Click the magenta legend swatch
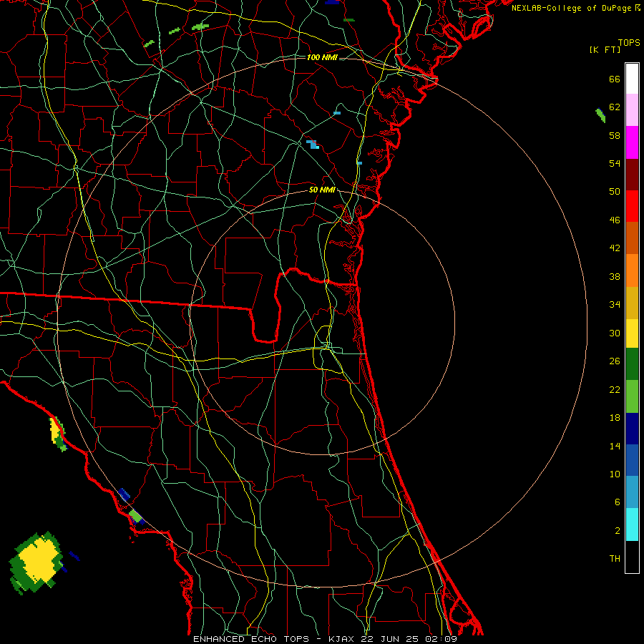644x644 pixels. pyautogui.click(x=632, y=142)
